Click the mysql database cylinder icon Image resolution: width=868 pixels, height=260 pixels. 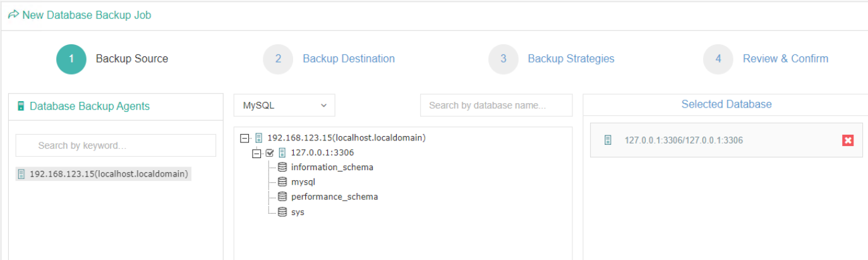(x=282, y=182)
